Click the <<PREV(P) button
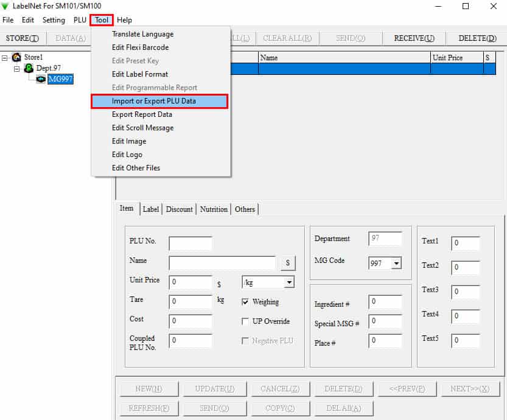The width and height of the screenshot is (507, 420). pyautogui.click(x=407, y=388)
